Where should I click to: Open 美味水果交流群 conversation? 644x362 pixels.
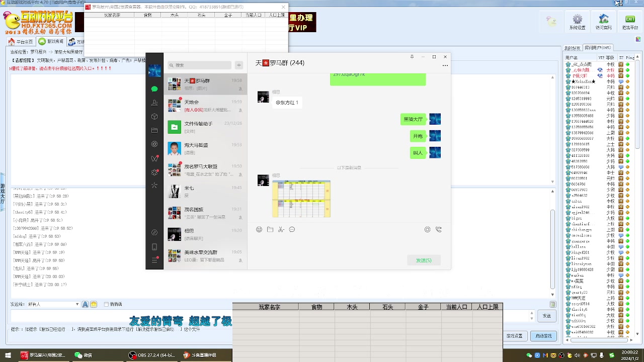pos(205,256)
